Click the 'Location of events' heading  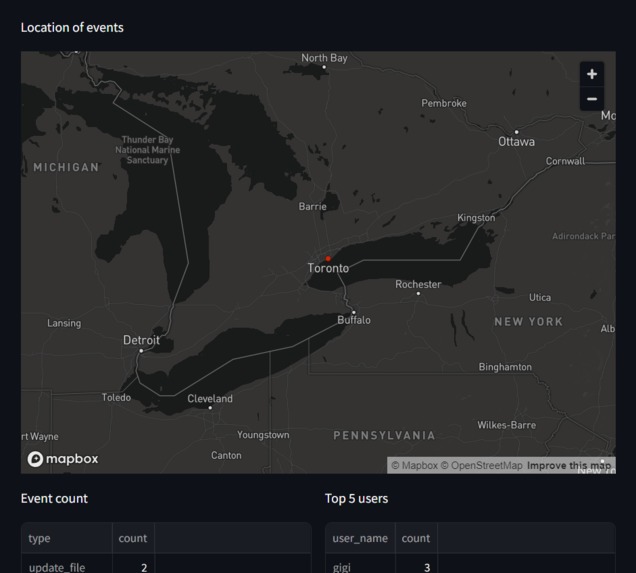pos(72,28)
